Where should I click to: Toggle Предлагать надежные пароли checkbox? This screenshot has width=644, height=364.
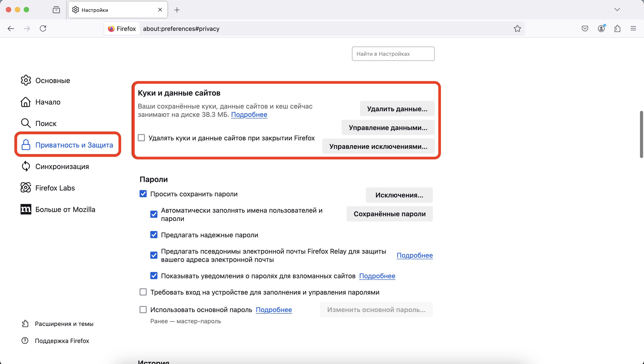pyautogui.click(x=154, y=235)
